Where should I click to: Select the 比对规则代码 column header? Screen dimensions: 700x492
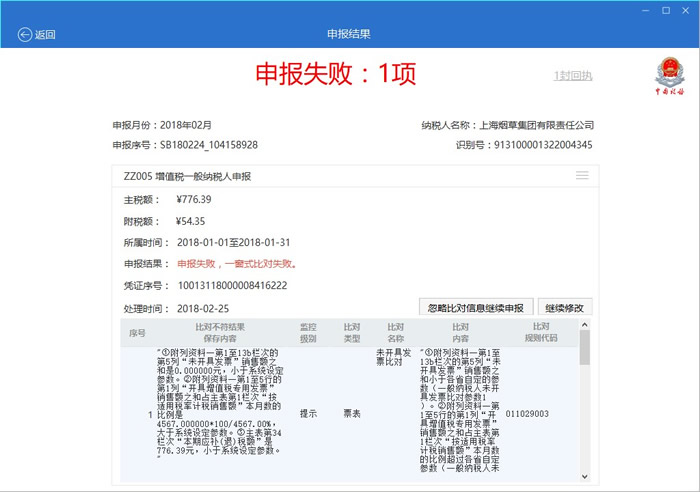click(x=541, y=332)
